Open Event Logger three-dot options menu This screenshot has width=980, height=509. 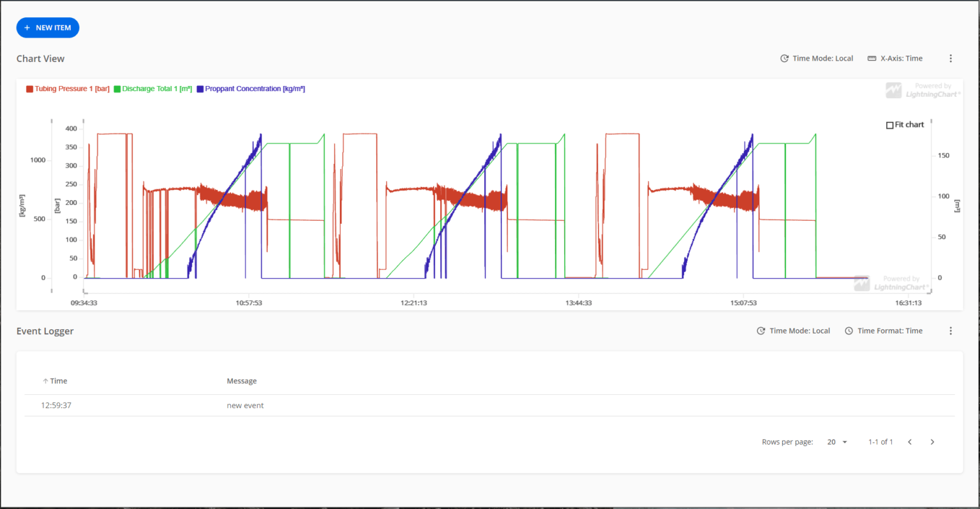[x=951, y=331]
